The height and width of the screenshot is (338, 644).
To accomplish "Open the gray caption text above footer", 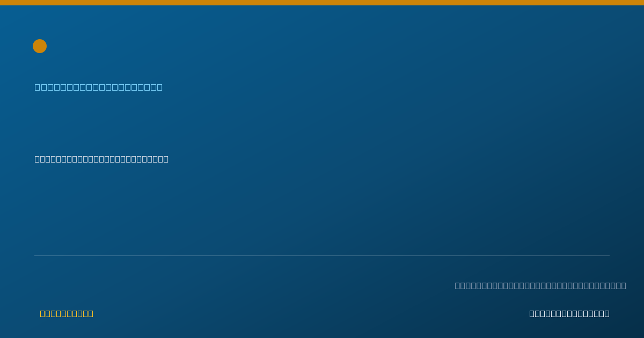I will [540, 285].
